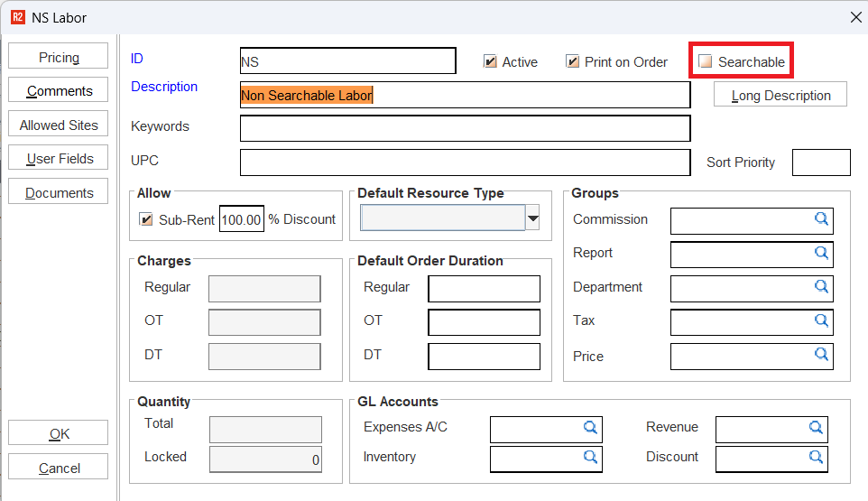The width and height of the screenshot is (868, 501).
Task: Open the Inventory account lookup icon
Action: point(590,458)
